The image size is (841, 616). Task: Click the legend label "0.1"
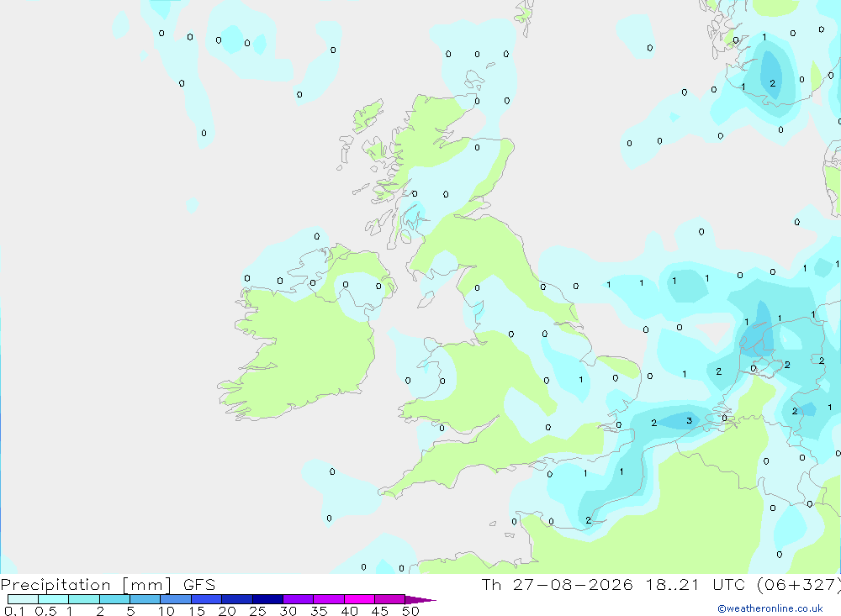(x=14, y=611)
